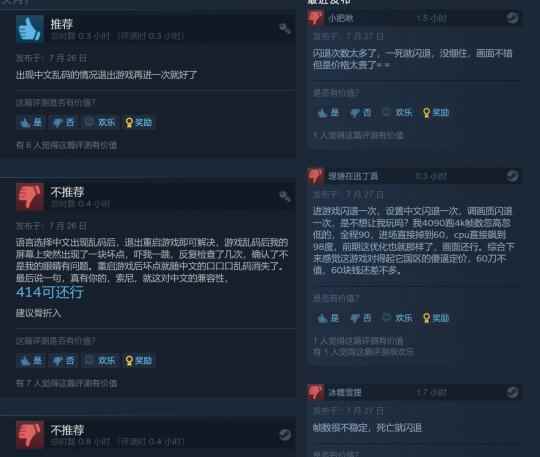Click the Steam logo icon on 小肥啾 review
The image size is (540, 457).
click(x=512, y=18)
